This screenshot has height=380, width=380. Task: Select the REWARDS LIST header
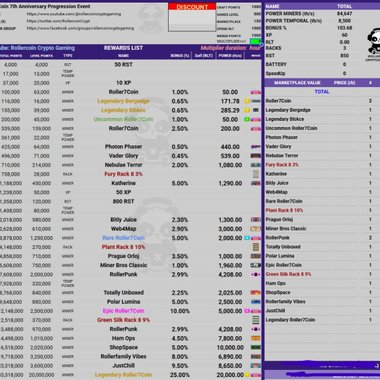point(123,48)
